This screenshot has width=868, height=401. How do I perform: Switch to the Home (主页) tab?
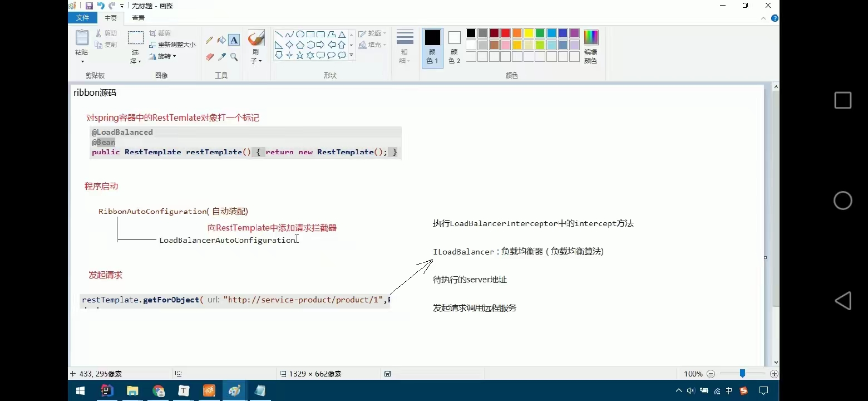coord(111,18)
